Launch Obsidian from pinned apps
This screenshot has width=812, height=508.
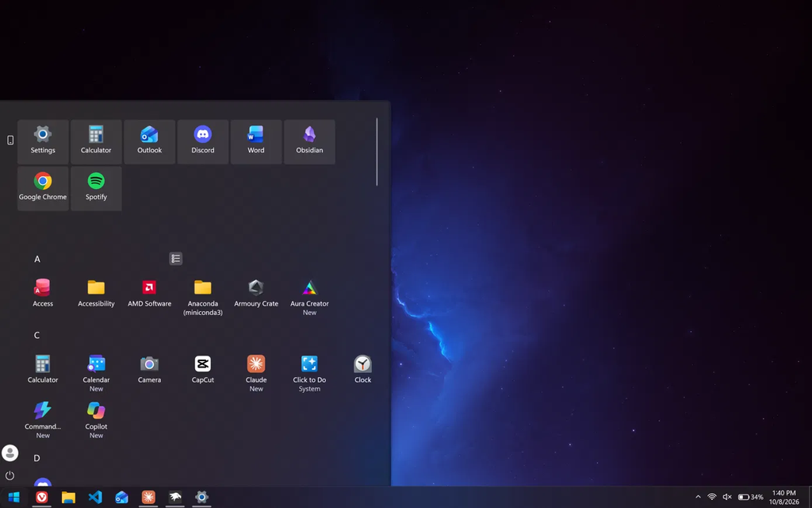click(x=309, y=141)
